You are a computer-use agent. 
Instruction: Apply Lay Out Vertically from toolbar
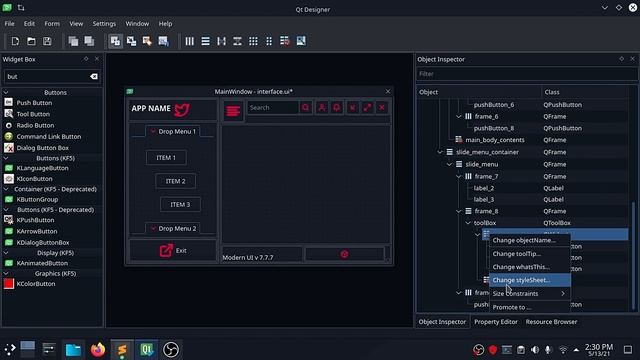(x=206, y=41)
